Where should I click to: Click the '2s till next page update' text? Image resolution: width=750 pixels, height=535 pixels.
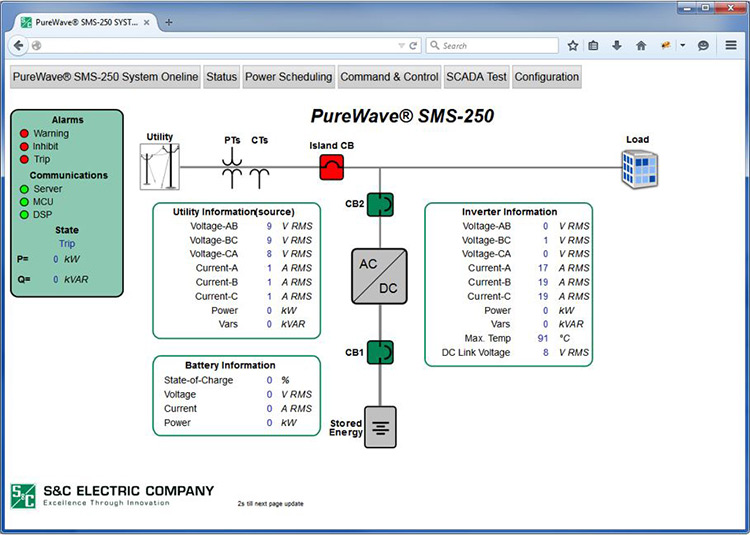270,504
